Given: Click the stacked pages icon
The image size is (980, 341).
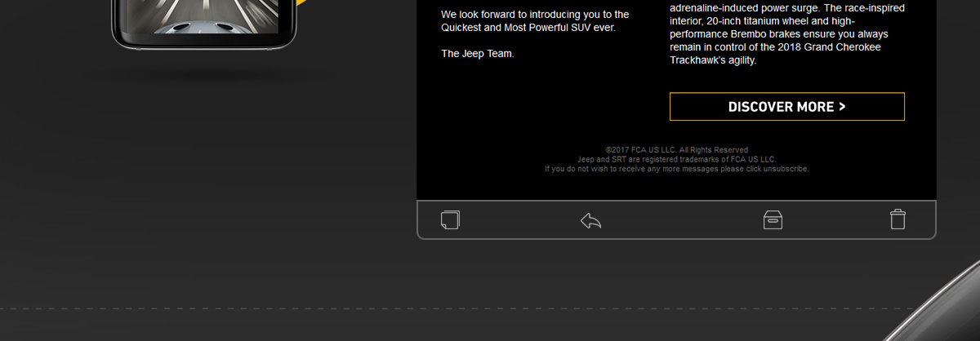Looking at the screenshot, I should [450, 220].
